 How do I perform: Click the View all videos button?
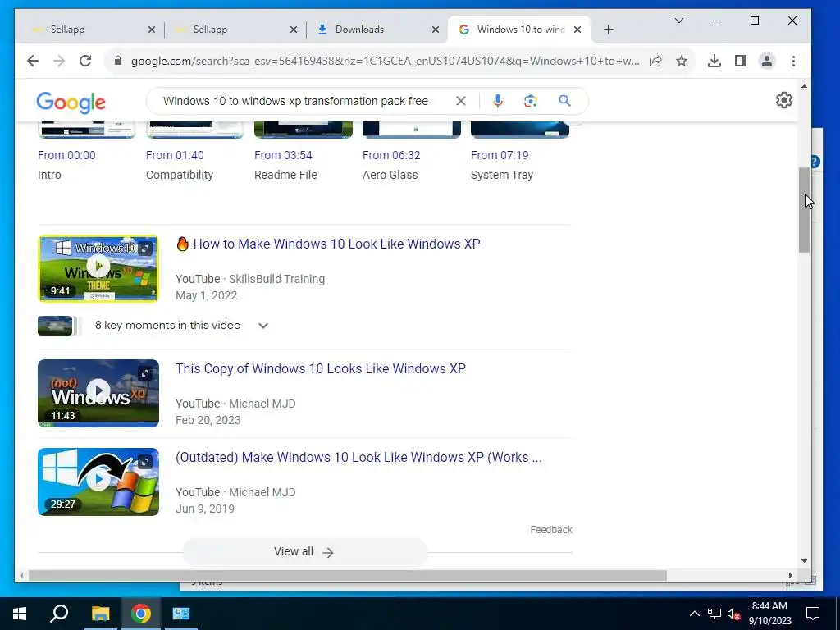[x=305, y=552]
